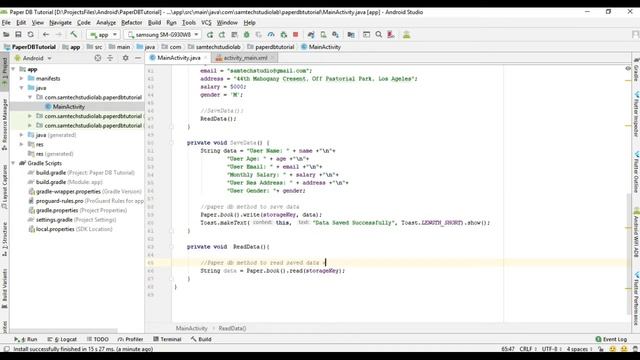Click the ReadData() breadcrumb at editor bottom
Image resolution: width=640 pixels, height=360 pixels.
click(232, 328)
